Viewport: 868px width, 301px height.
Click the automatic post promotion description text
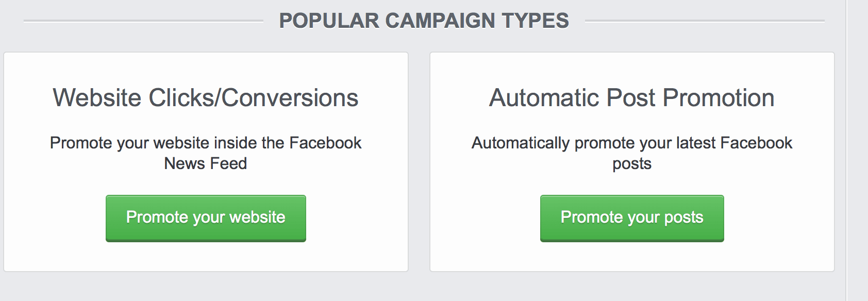tap(631, 153)
